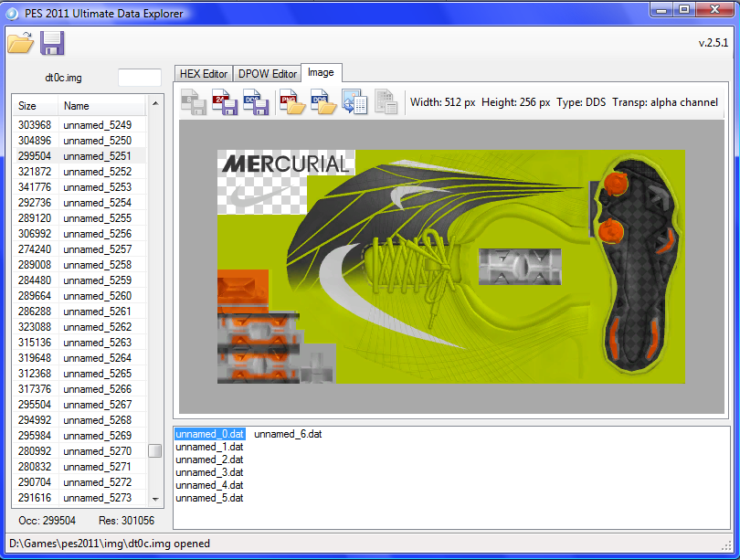This screenshot has width=740, height=560.
Task: Select row unnamed_5252
Action: pyautogui.click(x=79, y=172)
